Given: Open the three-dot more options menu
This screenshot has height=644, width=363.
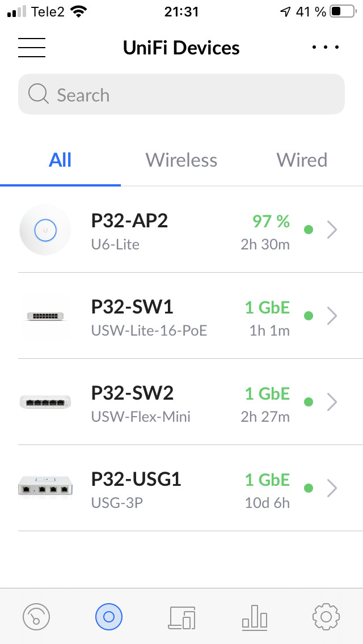Looking at the screenshot, I should (326, 48).
